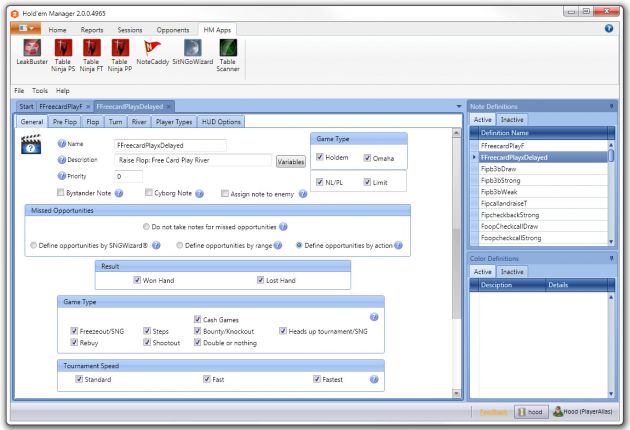Toggle the NL/PL checkbox
The width and height of the screenshot is (630, 430).
coord(320,182)
